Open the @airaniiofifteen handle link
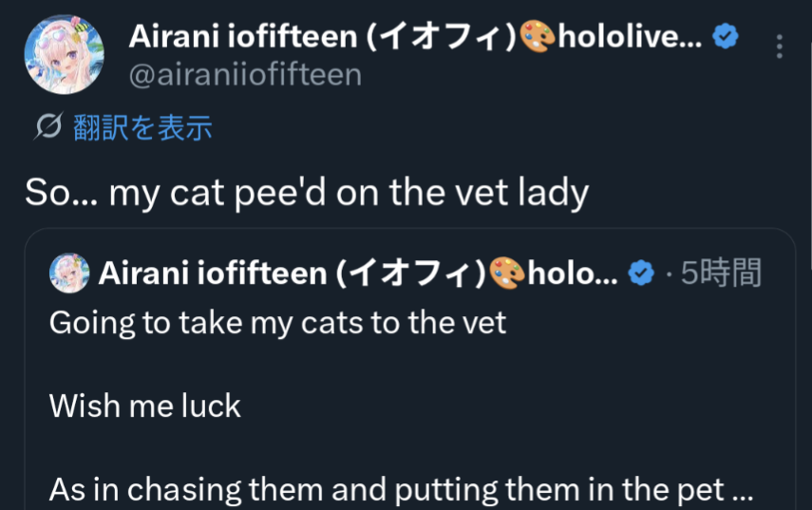 click(x=245, y=75)
